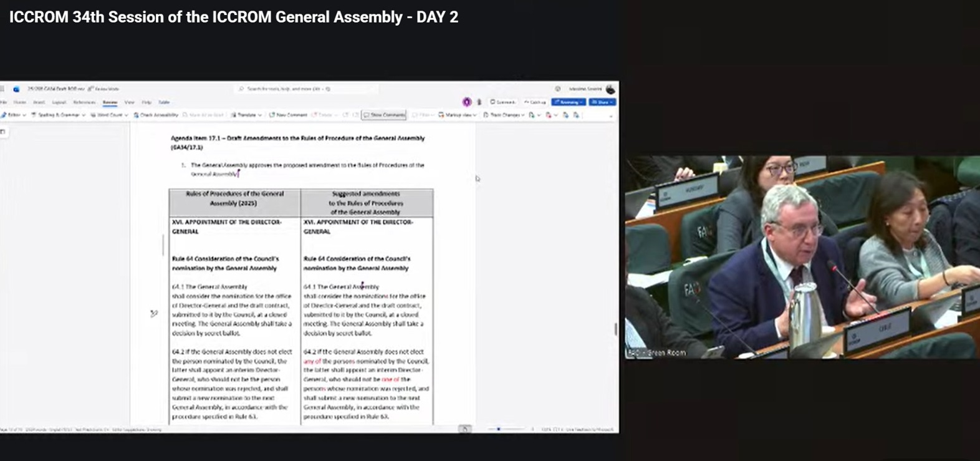Adjust the zoom slider in status bar
The width and height of the screenshot is (980, 461).
pos(499,429)
